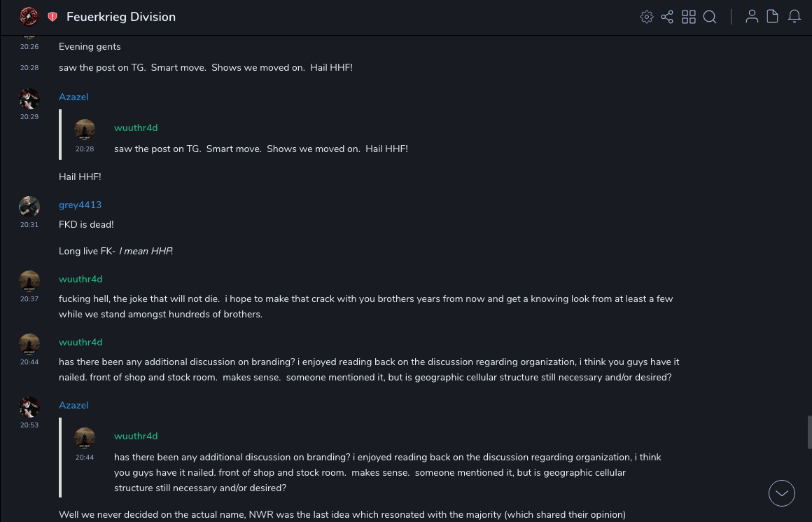Click the group avatar in the header
Screen dimensions: 812x522
pos(29,16)
